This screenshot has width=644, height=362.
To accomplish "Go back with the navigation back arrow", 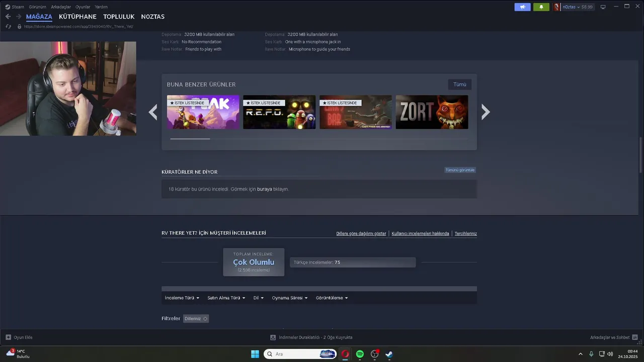I will pos(8,17).
